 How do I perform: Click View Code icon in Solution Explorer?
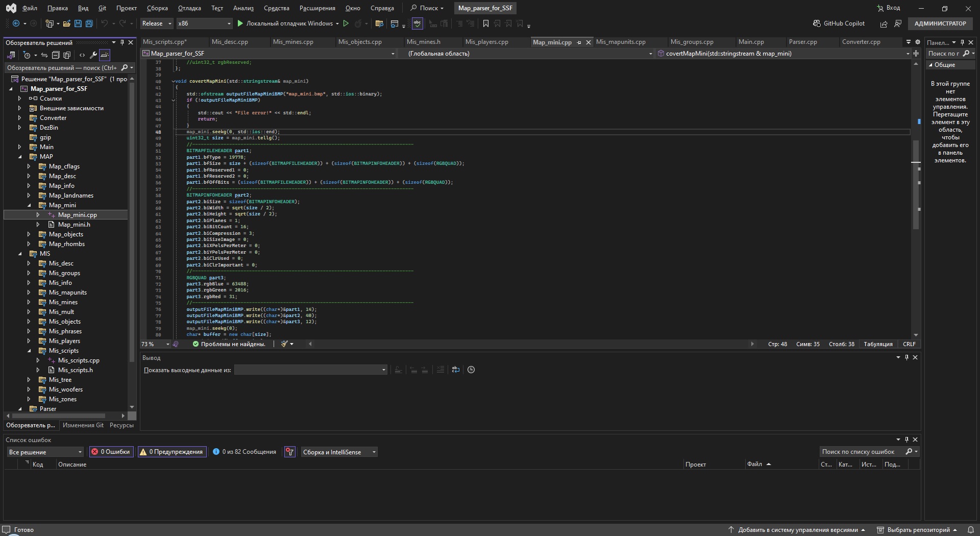click(82, 55)
